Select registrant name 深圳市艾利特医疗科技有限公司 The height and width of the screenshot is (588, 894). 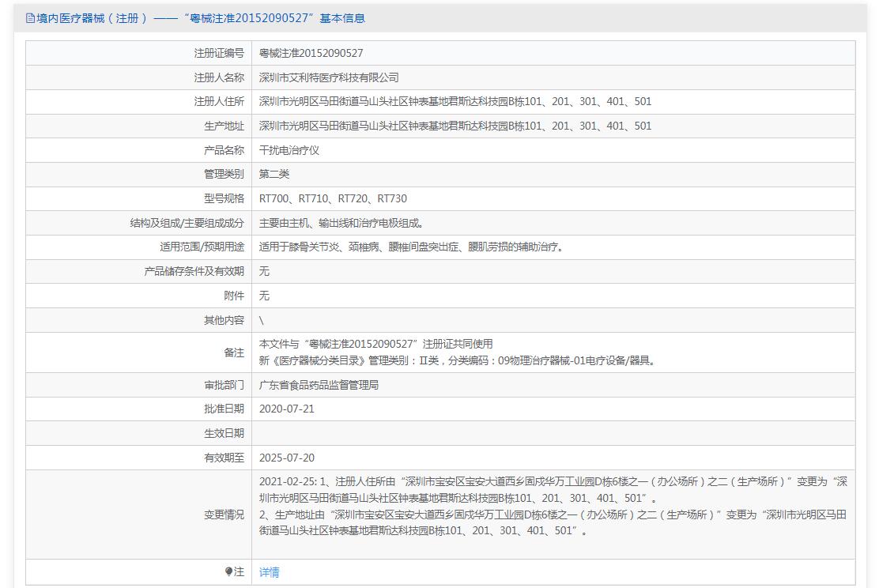pyautogui.click(x=329, y=77)
